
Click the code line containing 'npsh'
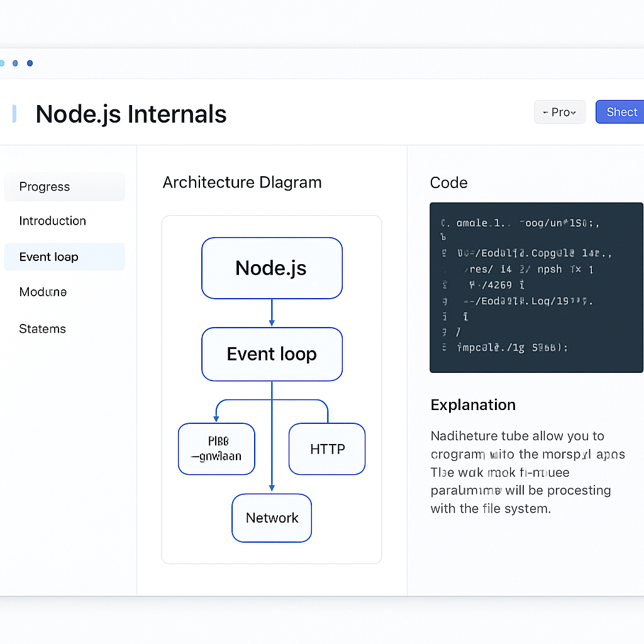(529, 269)
